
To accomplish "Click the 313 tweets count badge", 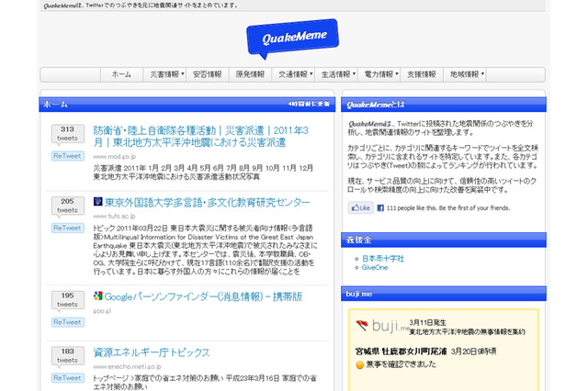I will click(67, 135).
